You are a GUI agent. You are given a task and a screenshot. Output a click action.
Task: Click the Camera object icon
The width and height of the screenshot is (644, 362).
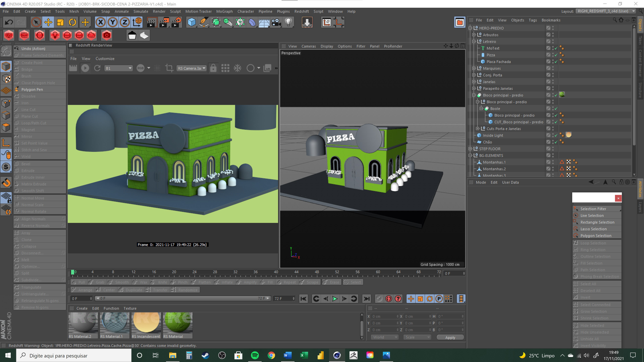(x=277, y=22)
